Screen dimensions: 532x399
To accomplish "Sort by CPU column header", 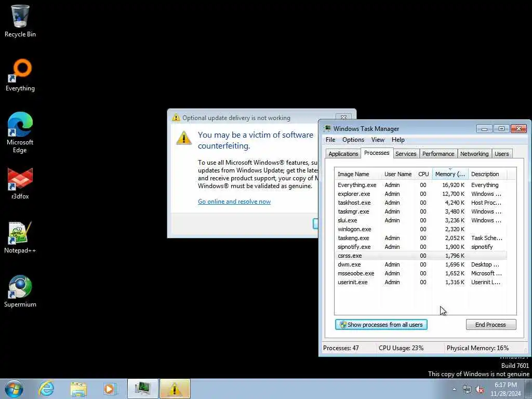I will [423, 174].
